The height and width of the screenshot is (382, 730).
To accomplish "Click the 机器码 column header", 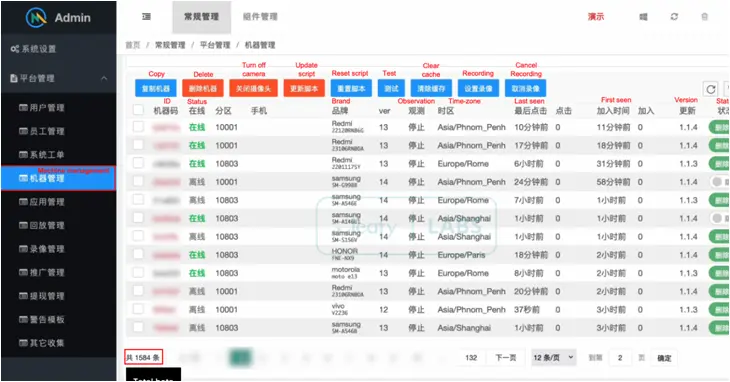I will tap(165, 111).
